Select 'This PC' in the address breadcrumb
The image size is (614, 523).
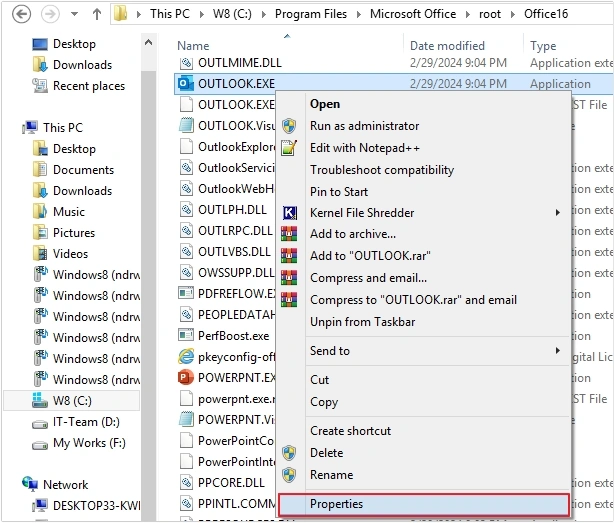[x=170, y=14]
